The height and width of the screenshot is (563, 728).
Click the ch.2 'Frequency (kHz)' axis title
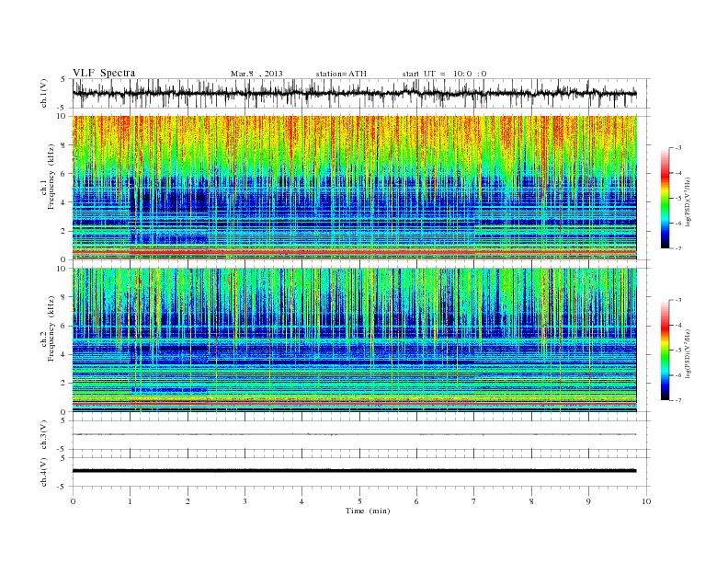coord(51,329)
